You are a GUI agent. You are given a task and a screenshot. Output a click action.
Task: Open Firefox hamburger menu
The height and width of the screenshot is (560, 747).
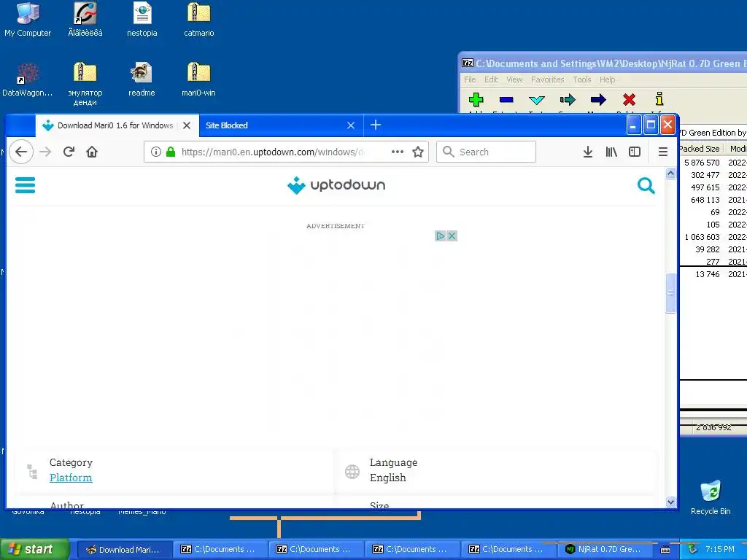tap(662, 152)
